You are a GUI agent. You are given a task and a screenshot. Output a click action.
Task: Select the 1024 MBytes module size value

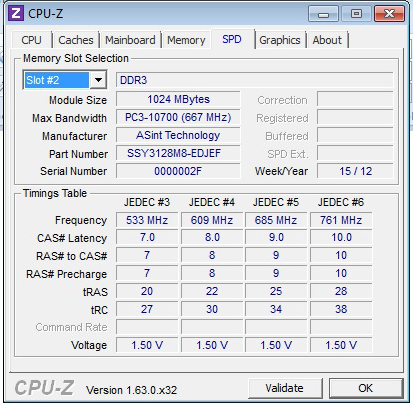(x=178, y=99)
